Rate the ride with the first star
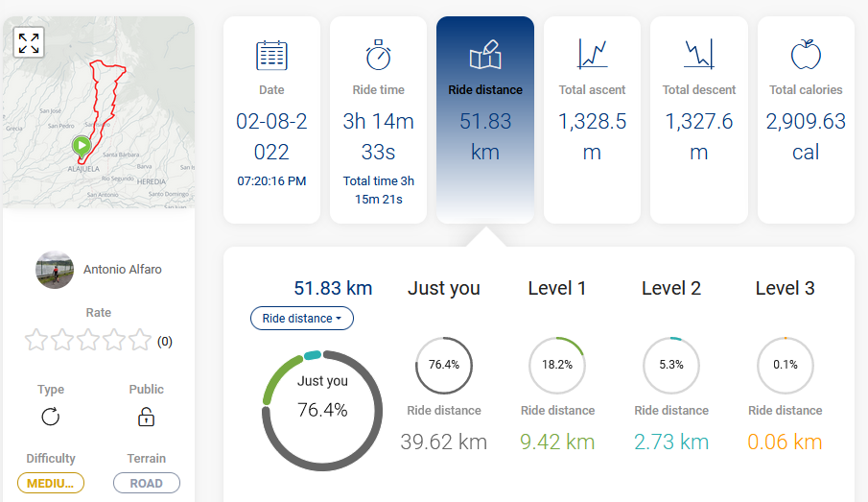Image resolution: width=868 pixels, height=502 pixels. (36, 340)
